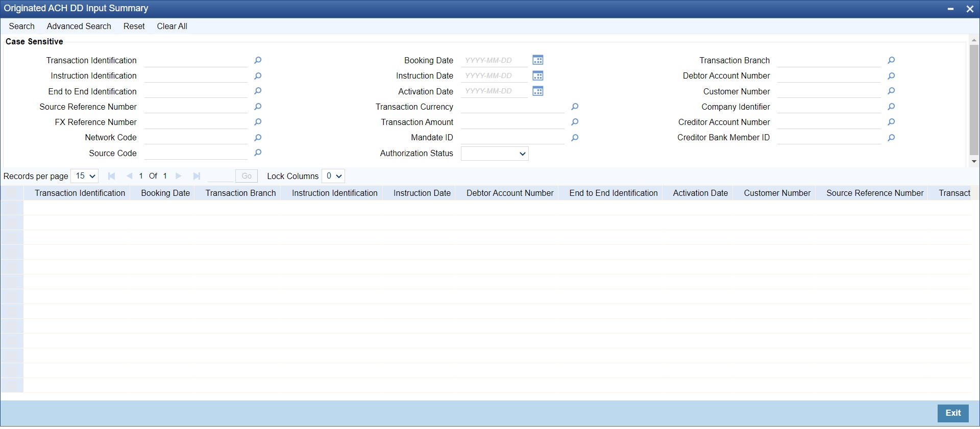Open lookup for Network Code

pos(258,138)
